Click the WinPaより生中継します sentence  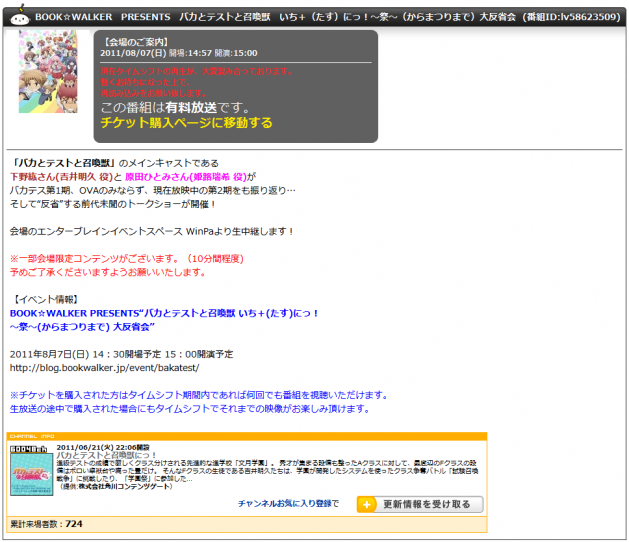point(151,231)
